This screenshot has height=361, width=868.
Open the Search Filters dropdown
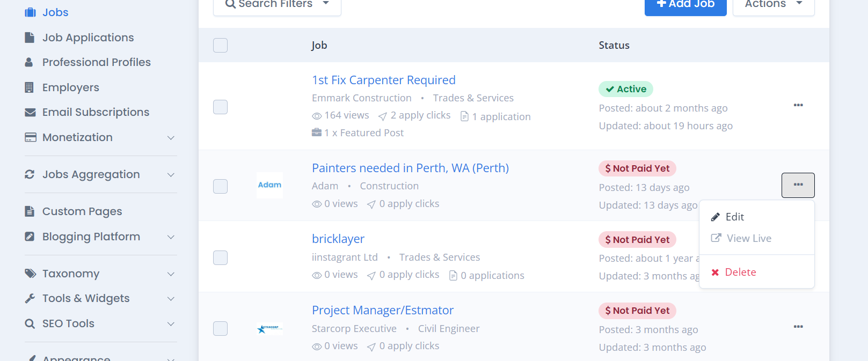click(x=277, y=4)
